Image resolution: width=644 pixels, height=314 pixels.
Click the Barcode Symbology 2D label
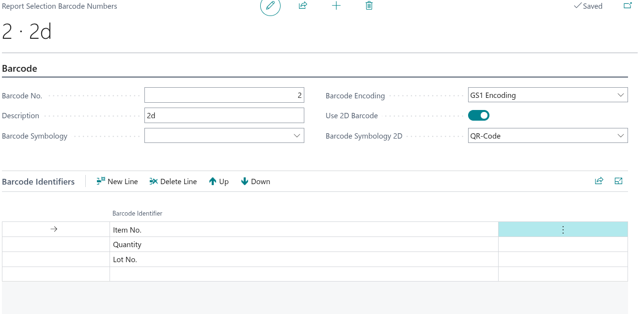pos(364,136)
